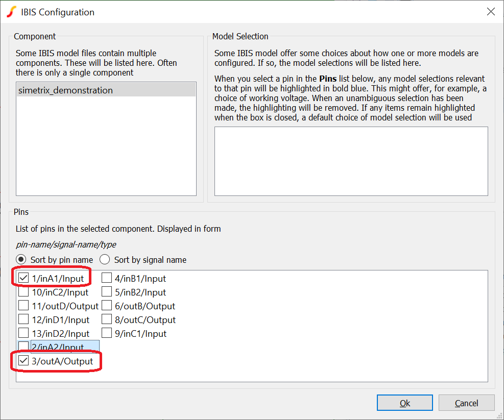Screen dimensions: 504x420
Task: Select pin 5/inB2/Input checkbox
Action: coord(107,292)
